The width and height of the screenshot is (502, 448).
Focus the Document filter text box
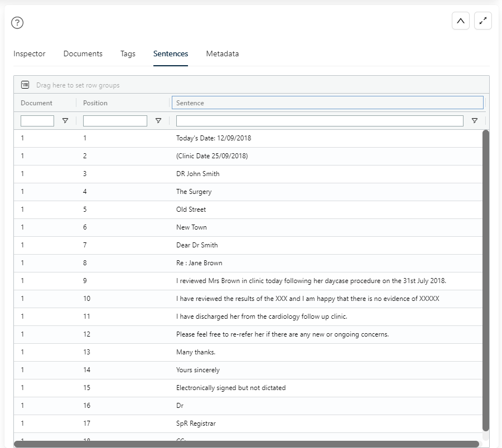[x=37, y=121]
